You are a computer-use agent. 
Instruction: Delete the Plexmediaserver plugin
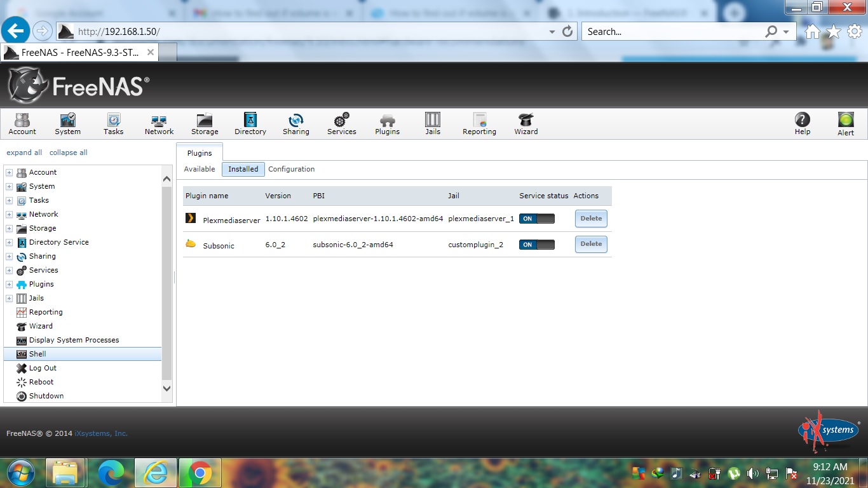(591, 219)
